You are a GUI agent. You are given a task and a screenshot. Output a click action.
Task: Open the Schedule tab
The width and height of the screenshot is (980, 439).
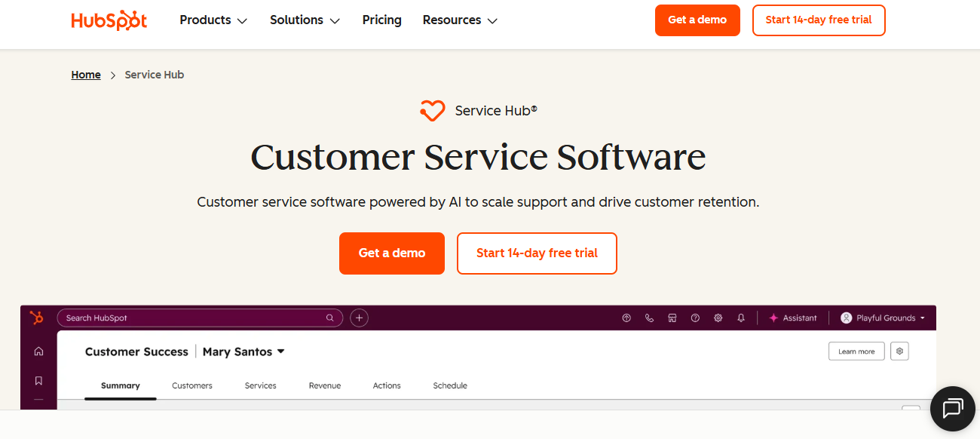(x=450, y=385)
